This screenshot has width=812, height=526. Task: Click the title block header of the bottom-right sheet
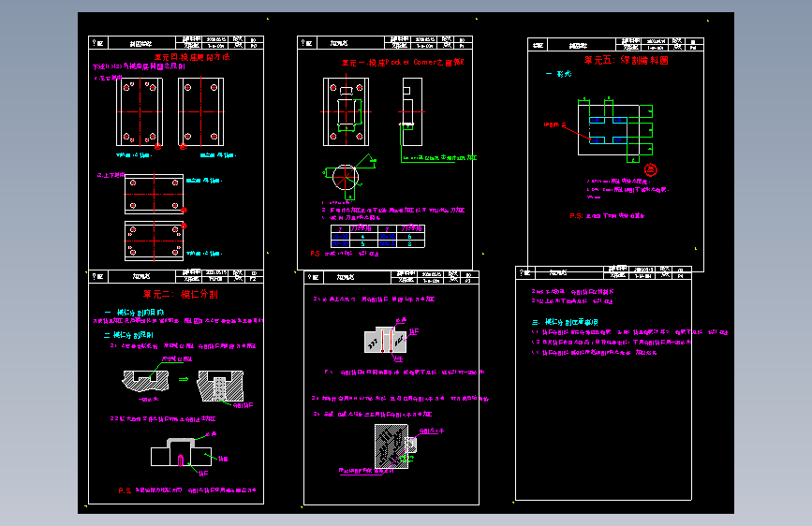(603, 272)
